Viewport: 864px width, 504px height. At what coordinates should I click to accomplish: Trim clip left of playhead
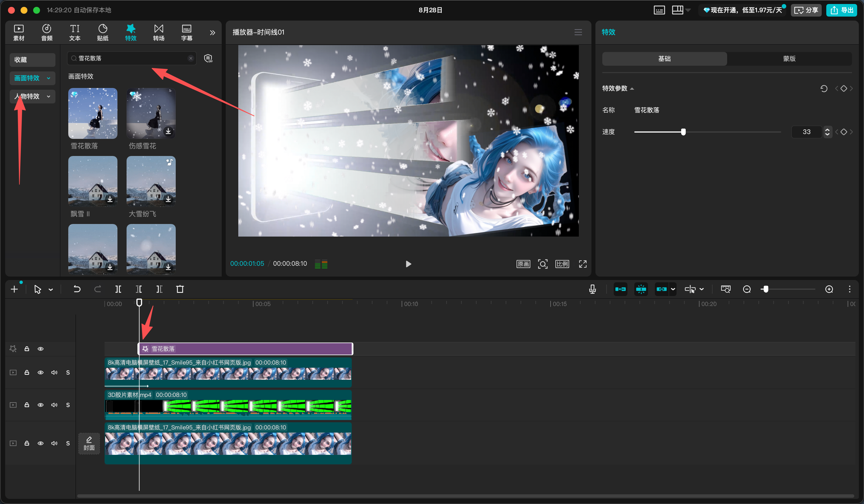point(139,289)
